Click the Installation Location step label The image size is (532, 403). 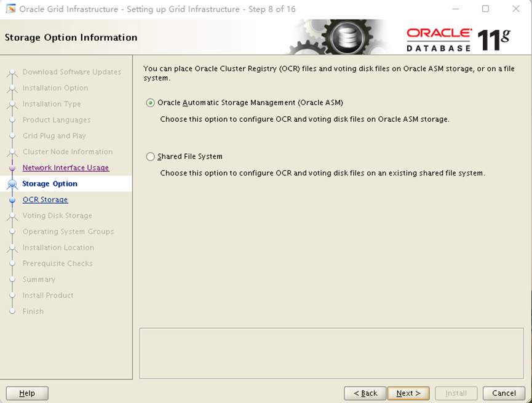point(58,247)
